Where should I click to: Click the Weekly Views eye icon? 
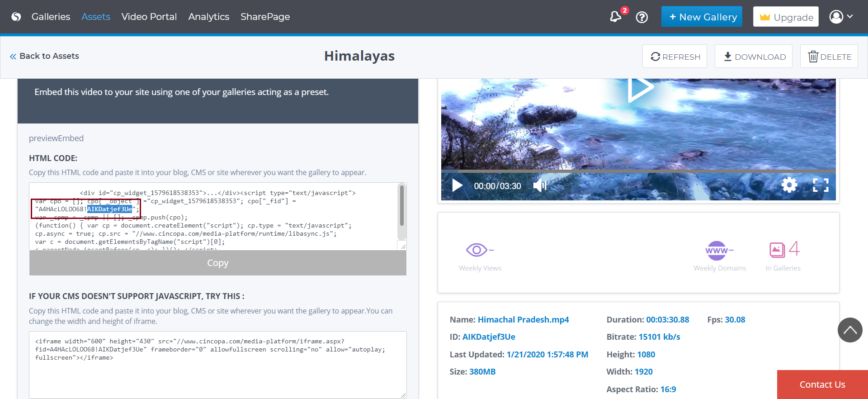pos(476,250)
